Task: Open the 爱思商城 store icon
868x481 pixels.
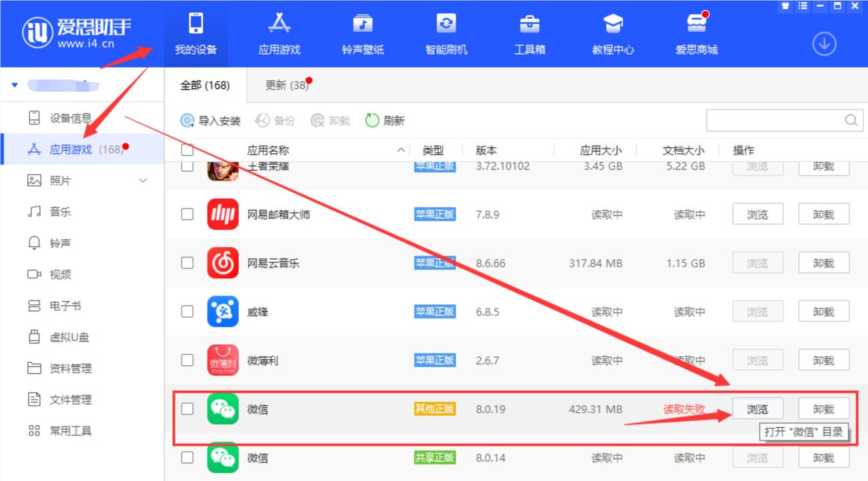Action: click(x=696, y=25)
